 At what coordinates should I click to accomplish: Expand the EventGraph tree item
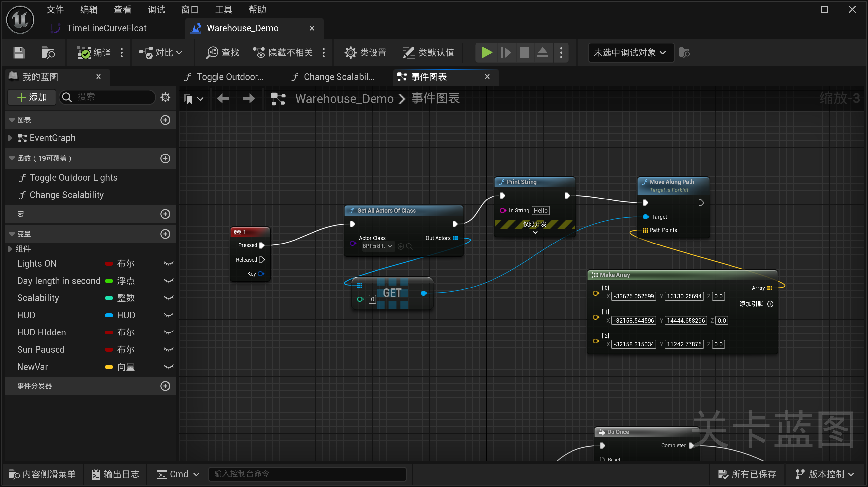pos(10,138)
